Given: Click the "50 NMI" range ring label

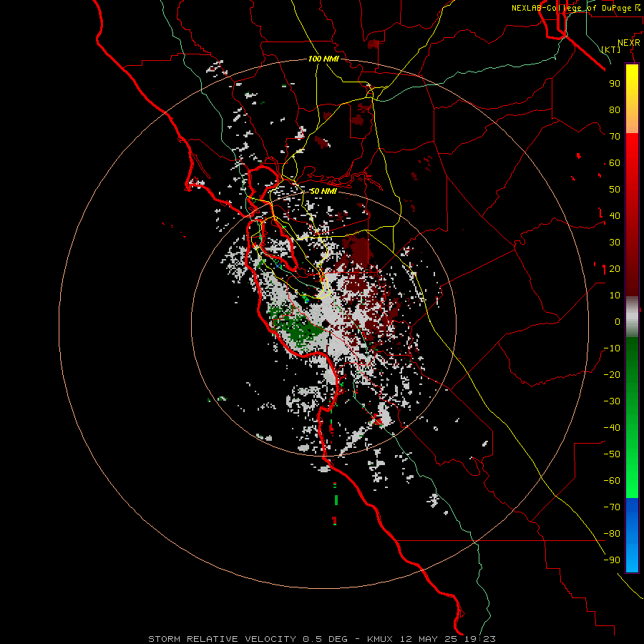Looking at the screenshot, I should point(323,191).
